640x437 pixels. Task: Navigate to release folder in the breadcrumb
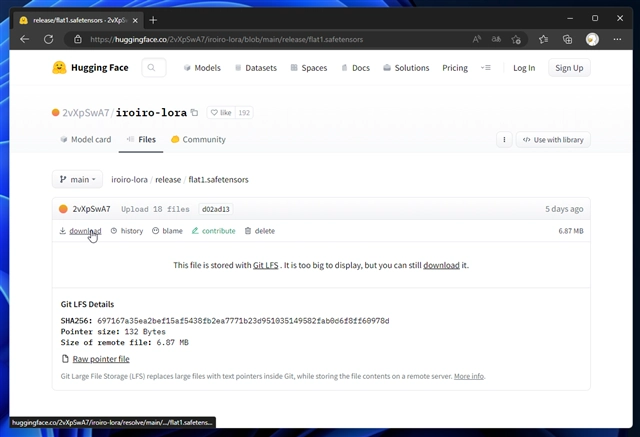[168, 180]
